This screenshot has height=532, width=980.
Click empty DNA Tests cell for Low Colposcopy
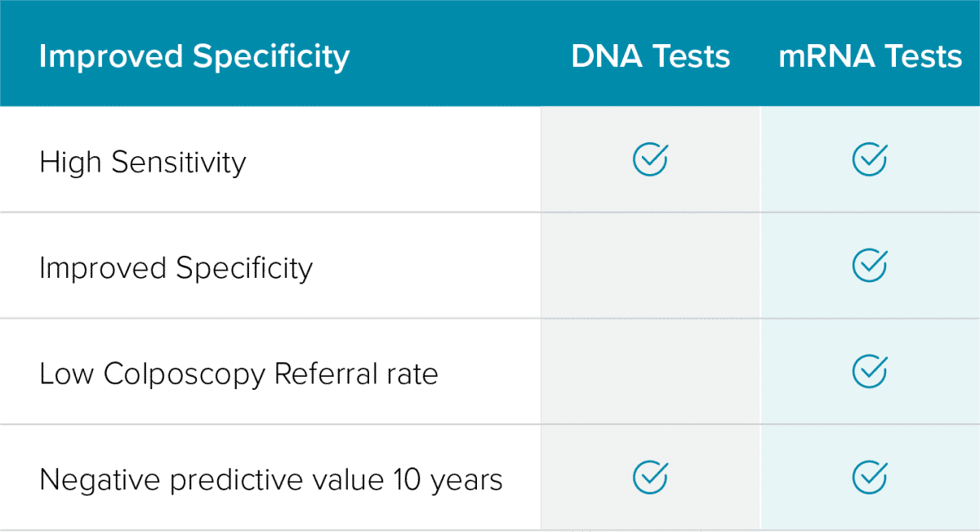point(650,371)
